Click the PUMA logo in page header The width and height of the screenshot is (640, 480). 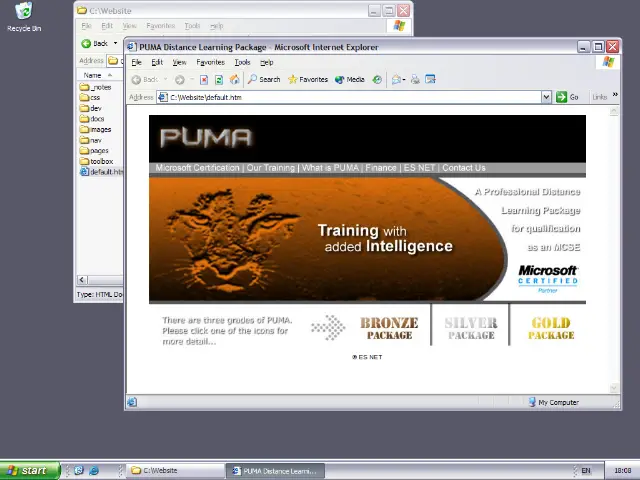[206, 138]
